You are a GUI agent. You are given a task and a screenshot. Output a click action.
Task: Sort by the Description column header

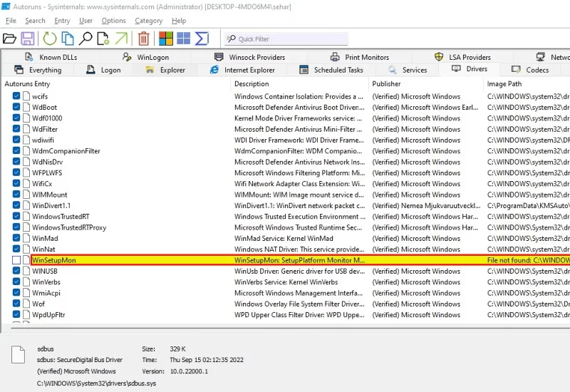point(299,83)
